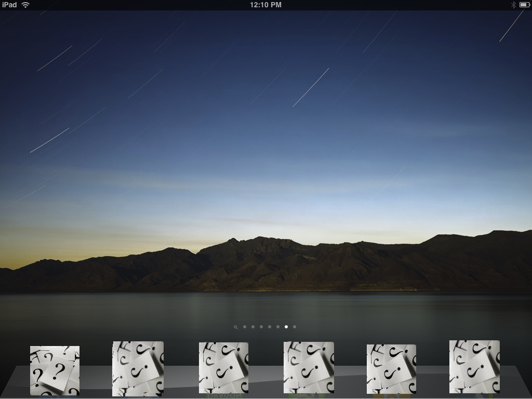Tap the Spotlight search magnifier in page indicator
The height and width of the screenshot is (399, 532).
[x=235, y=327]
